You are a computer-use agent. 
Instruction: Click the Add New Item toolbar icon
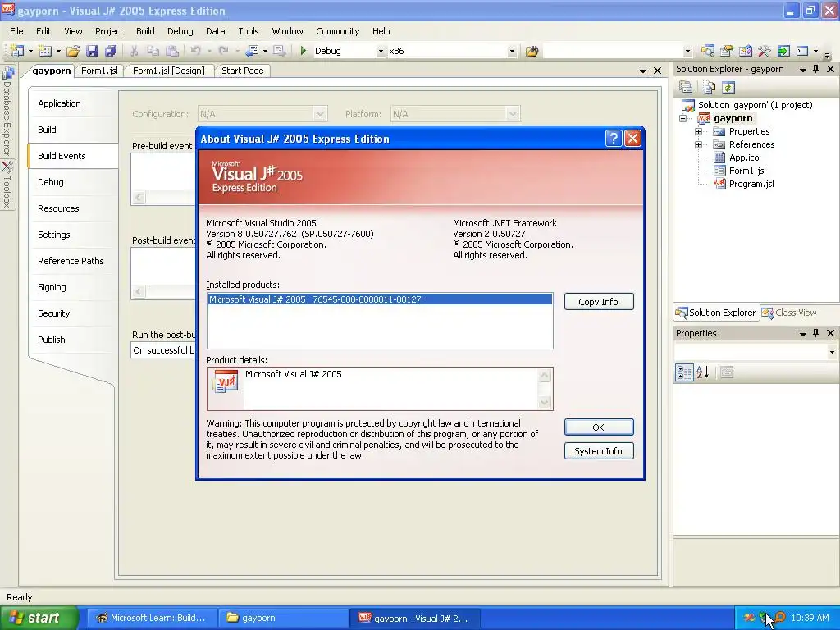(45, 51)
